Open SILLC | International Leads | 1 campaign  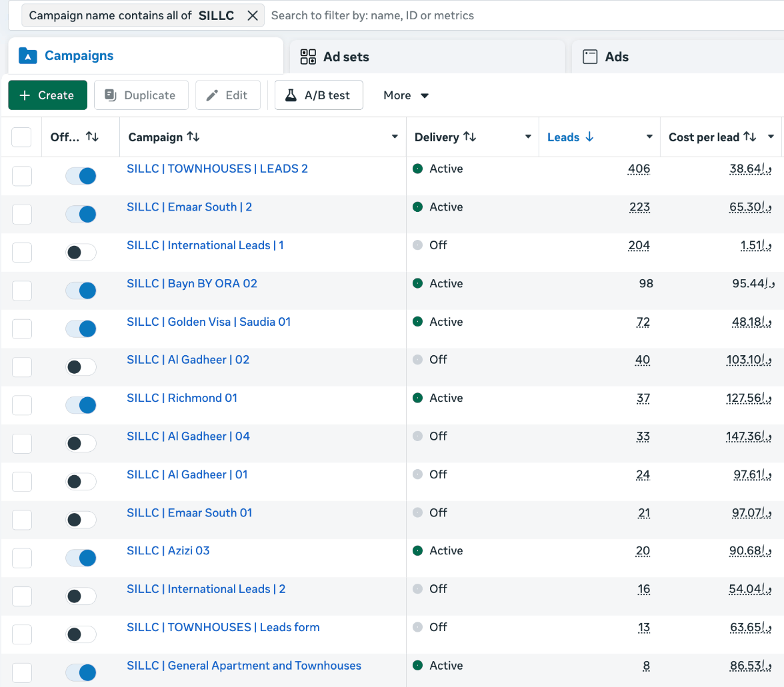tap(205, 245)
